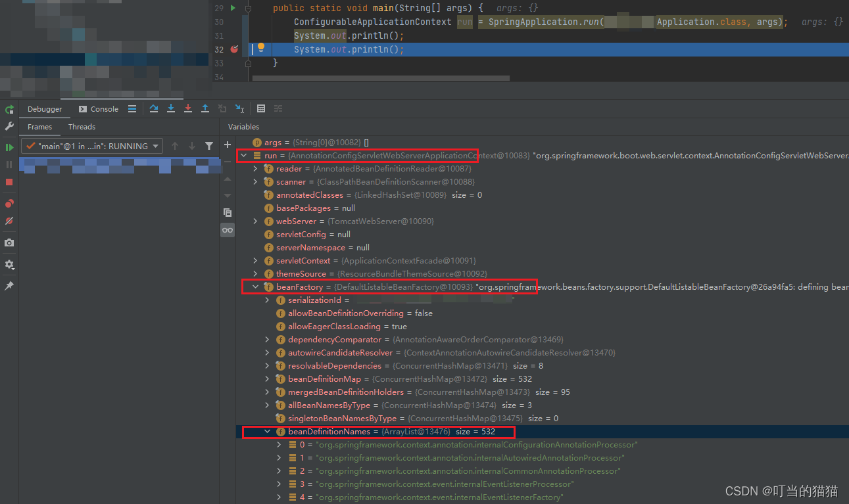Open debugger settings gear menu

click(x=9, y=265)
